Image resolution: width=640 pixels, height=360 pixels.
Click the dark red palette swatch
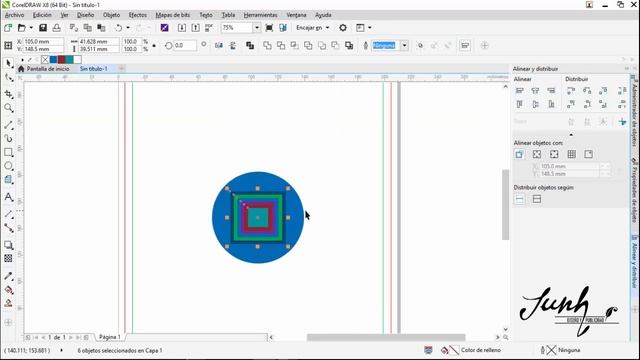(x=62, y=60)
